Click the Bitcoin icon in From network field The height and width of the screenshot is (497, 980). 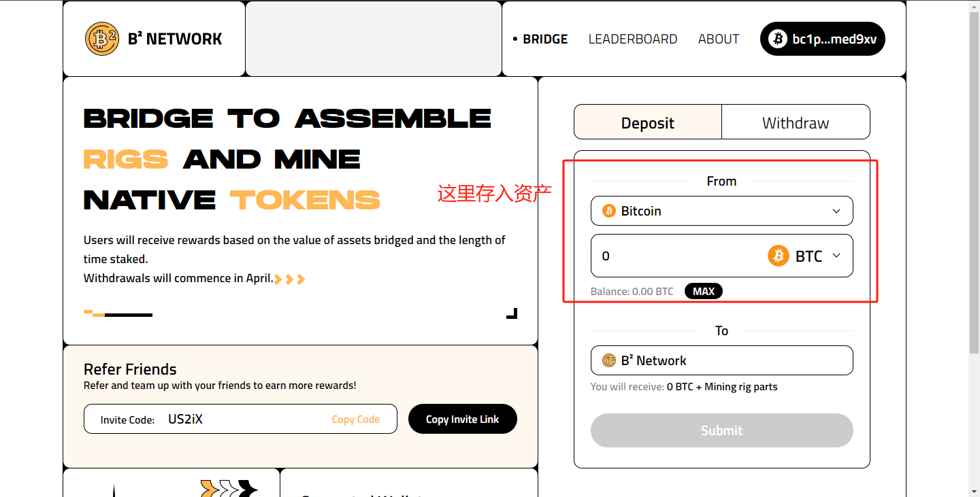point(609,211)
